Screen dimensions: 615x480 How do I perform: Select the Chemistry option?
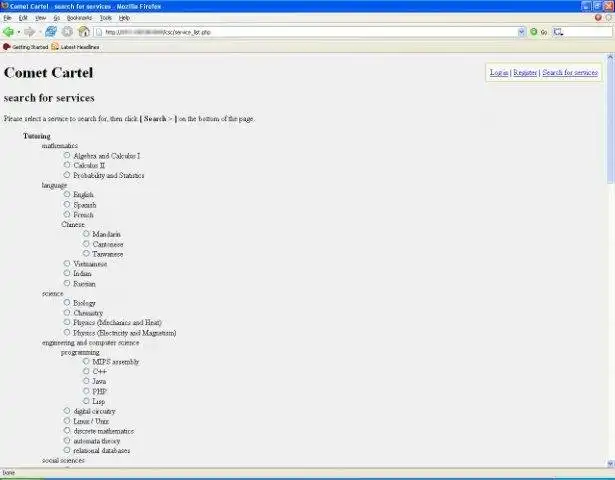click(67, 313)
